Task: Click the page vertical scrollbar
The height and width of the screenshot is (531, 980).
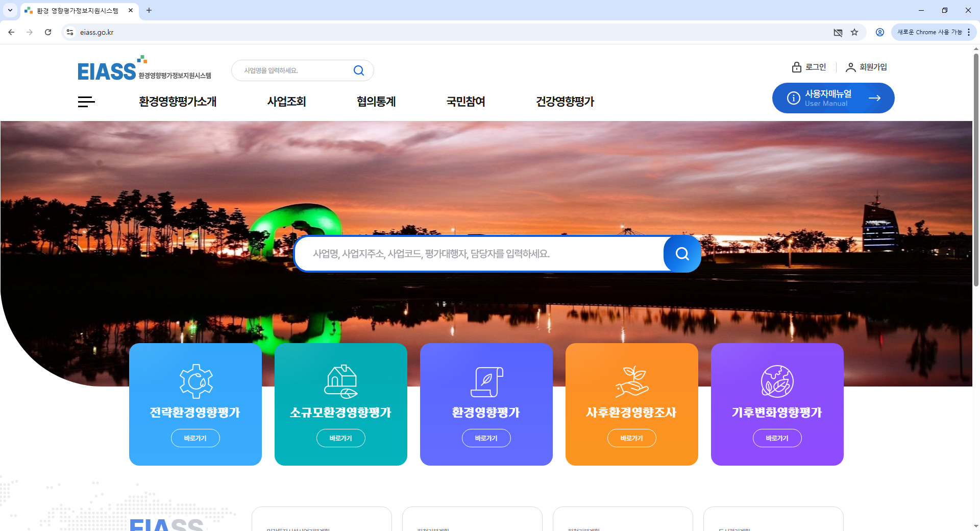Action: (x=976, y=170)
